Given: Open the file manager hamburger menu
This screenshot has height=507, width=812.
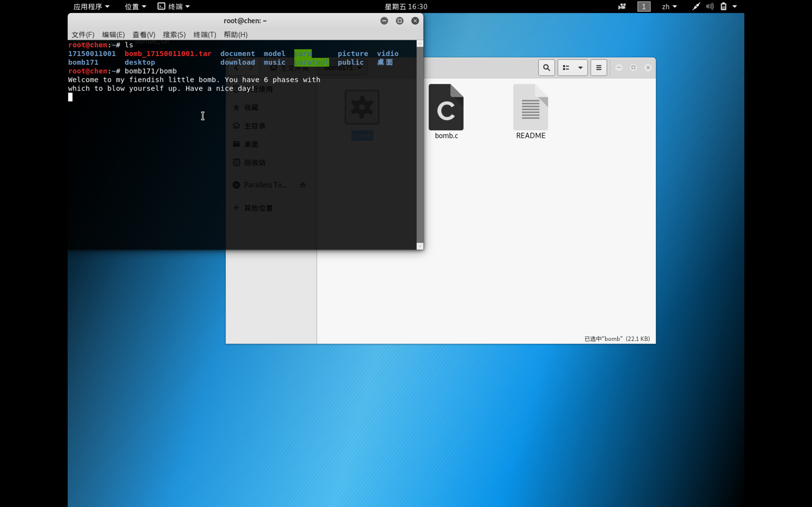Looking at the screenshot, I should pos(599,68).
